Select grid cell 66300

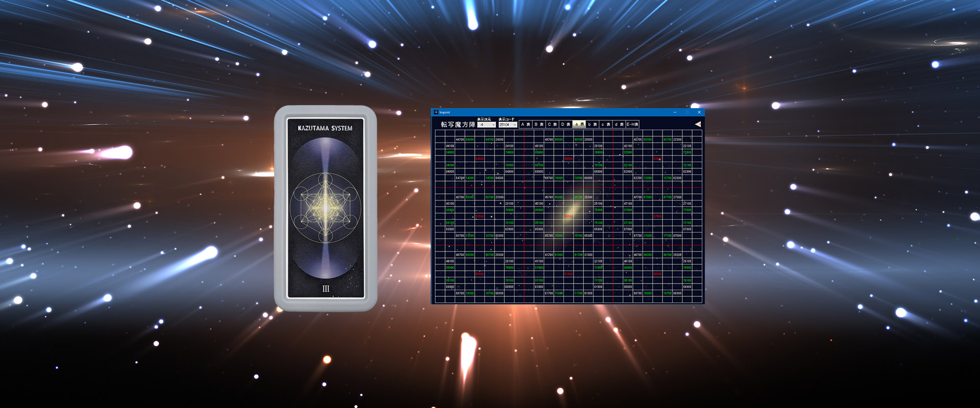(x=678, y=293)
